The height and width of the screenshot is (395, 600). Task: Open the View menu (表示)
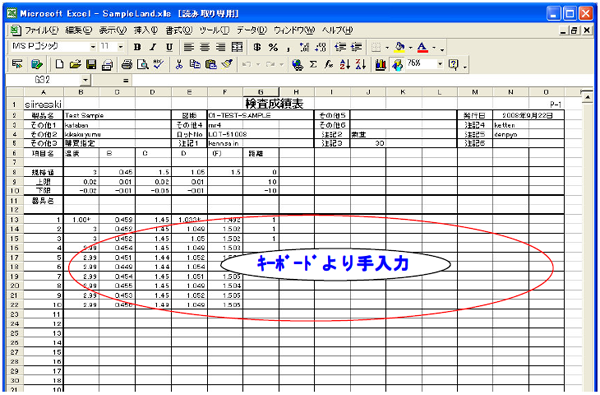pyautogui.click(x=112, y=30)
